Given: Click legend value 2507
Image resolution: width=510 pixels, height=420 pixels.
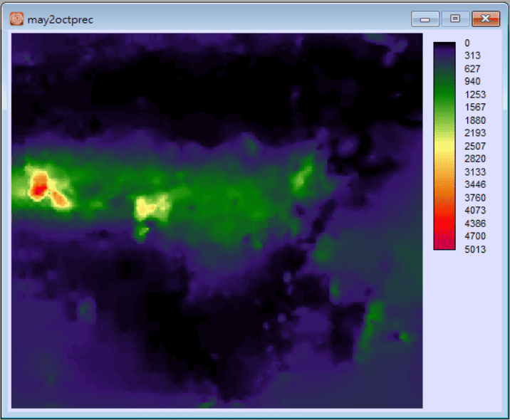Looking at the screenshot, I should [475, 146].
